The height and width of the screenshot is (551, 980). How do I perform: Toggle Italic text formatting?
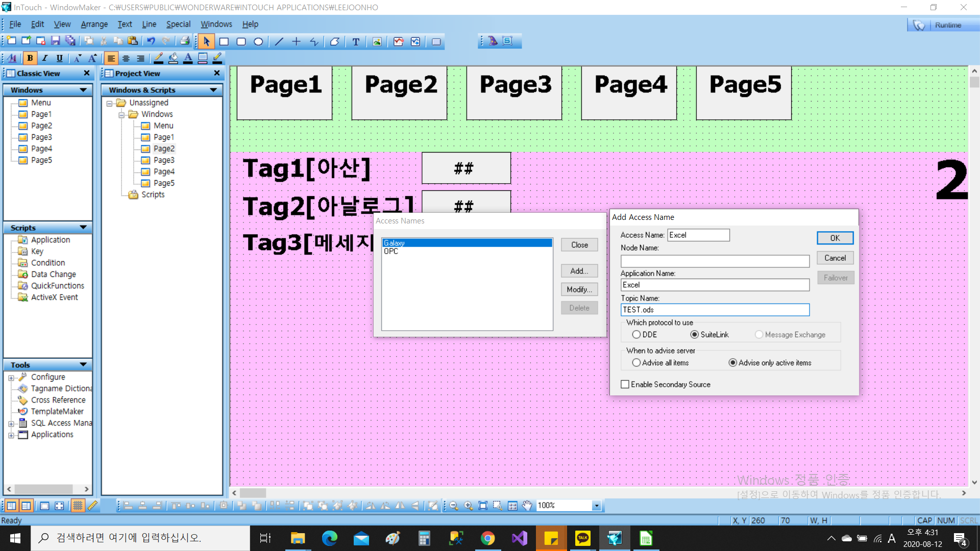pos(44,58)
